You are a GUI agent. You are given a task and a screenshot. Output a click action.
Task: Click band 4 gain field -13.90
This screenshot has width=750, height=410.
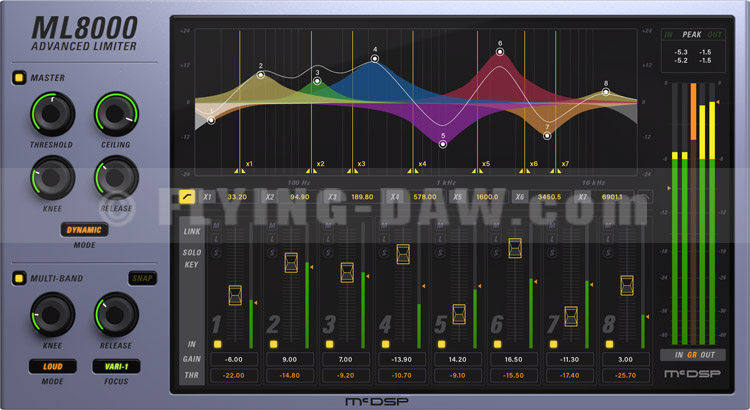coord(402,359)
